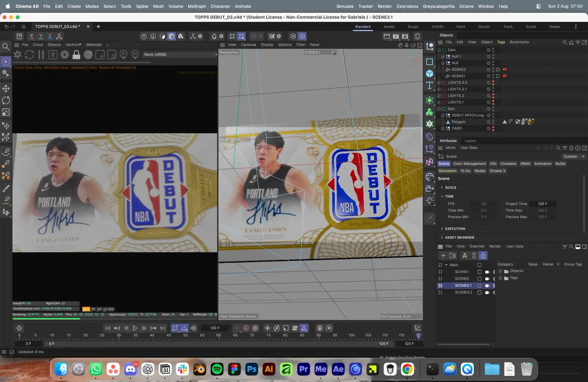Toggle the Main take checkbox
Image resolution: width=588 pixels, height=382 pixels.
pyautogui.click(x=479, y=265)
